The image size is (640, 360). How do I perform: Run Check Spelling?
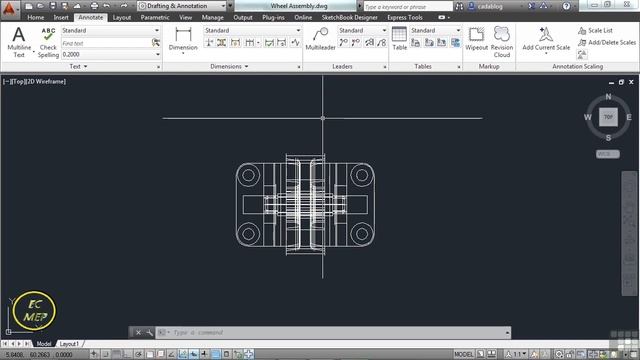click(48, 42)
